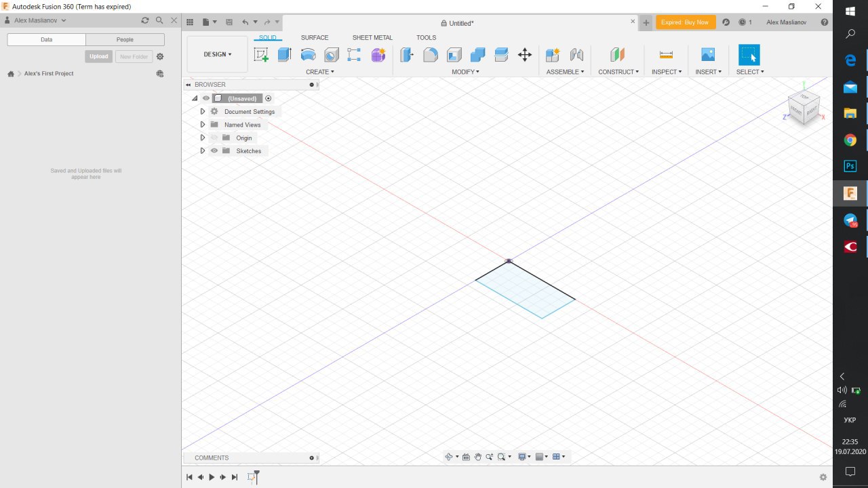Select the Create Sketch tool

tap(261, 55)
